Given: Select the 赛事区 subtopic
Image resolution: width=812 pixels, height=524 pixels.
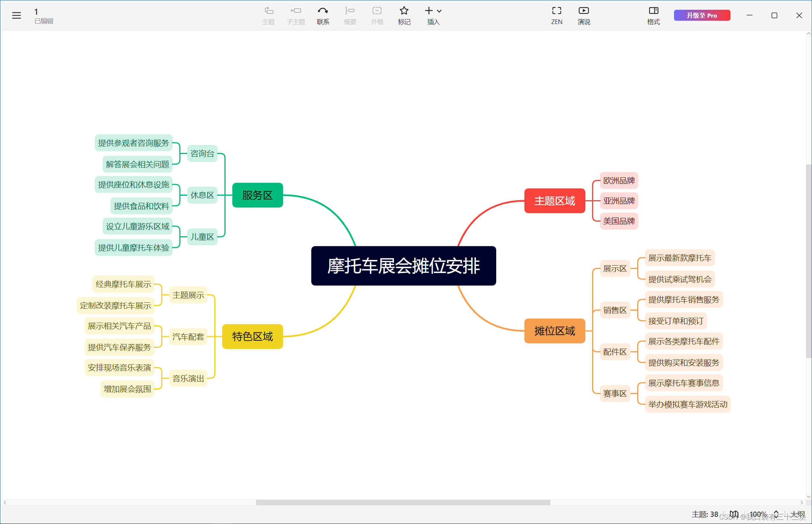Looking at the screenshot, I should [615, 394].
